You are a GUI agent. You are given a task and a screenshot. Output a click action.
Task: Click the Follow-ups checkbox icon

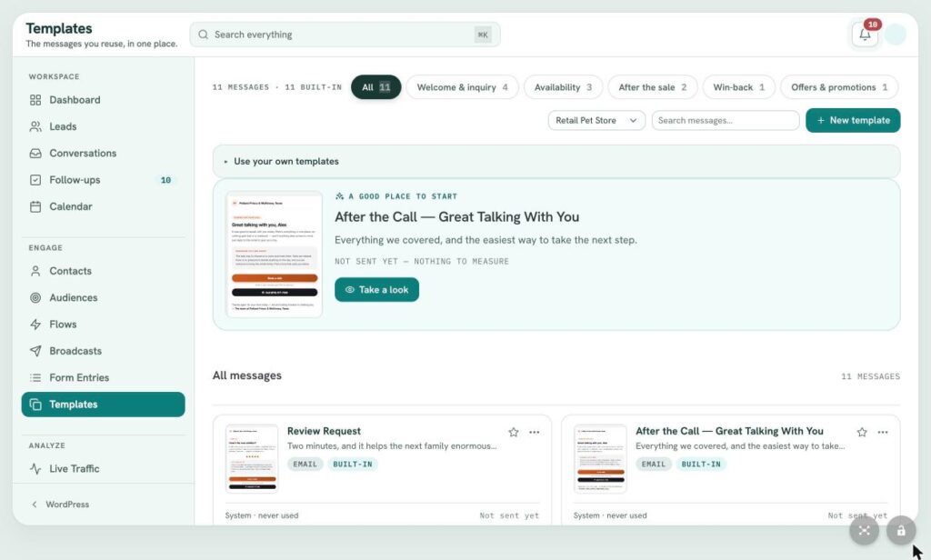click(x=35, y=180)
